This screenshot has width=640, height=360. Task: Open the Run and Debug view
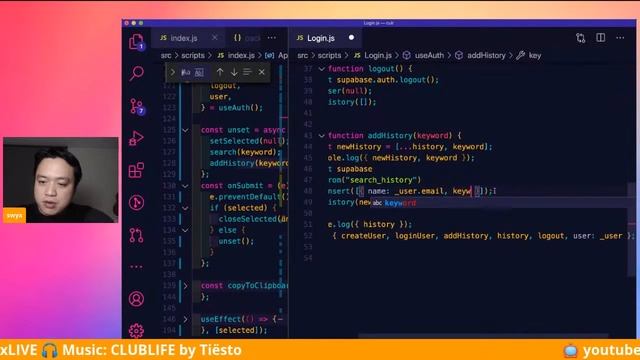click(x=136, y=138)
